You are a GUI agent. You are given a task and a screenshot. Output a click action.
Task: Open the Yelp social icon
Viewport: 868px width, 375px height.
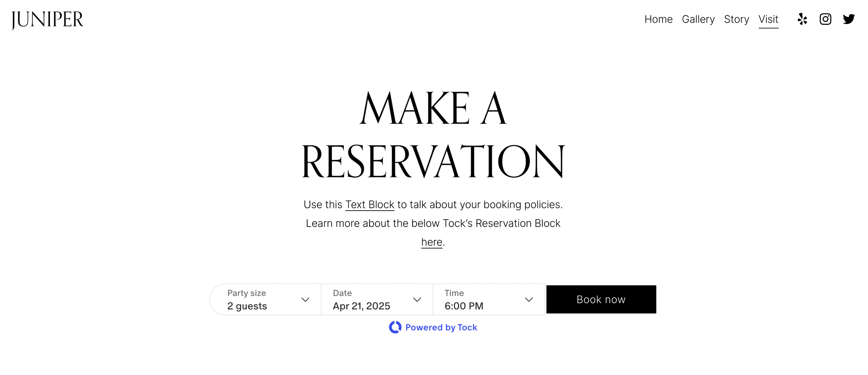click(802, 19)
